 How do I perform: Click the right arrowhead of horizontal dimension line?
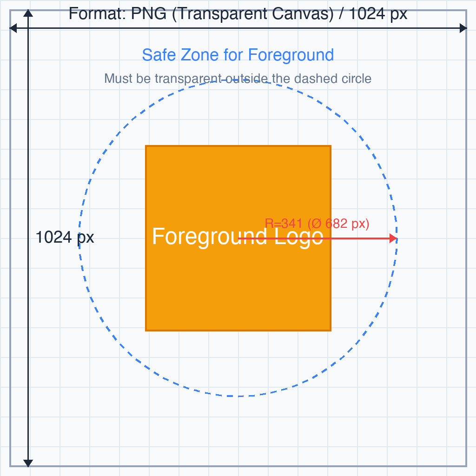pos(463,28)
